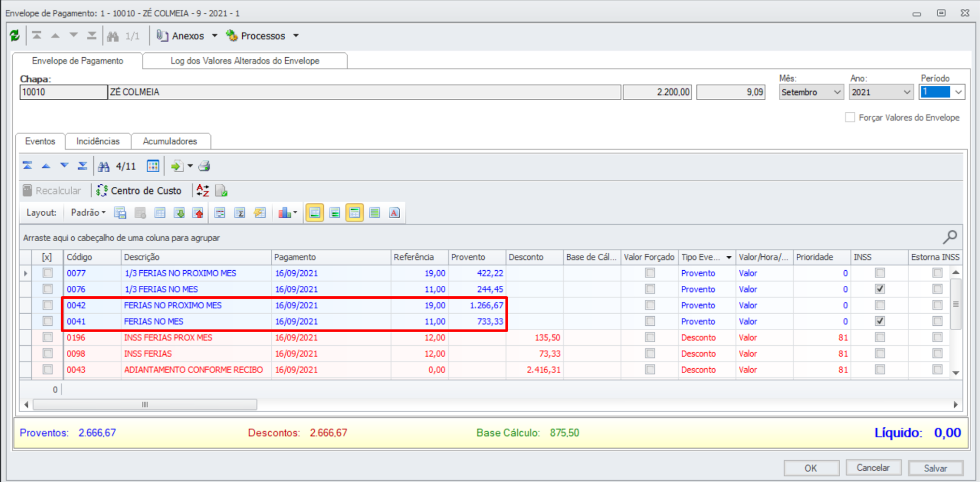Image resolution: width=980 pixels, height=482 pixels.
Task: Click the export document icon
Action: click(x=176, y=166)
